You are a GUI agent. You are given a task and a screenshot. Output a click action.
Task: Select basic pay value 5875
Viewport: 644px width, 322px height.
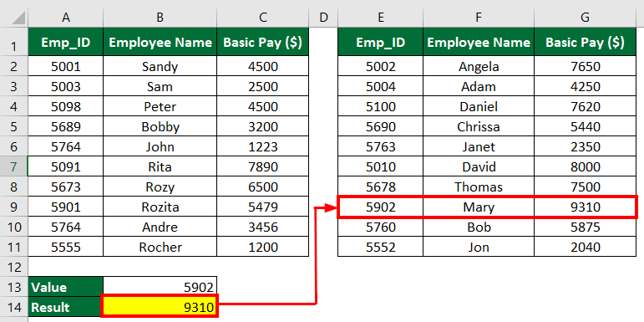(x=586, y=227)
